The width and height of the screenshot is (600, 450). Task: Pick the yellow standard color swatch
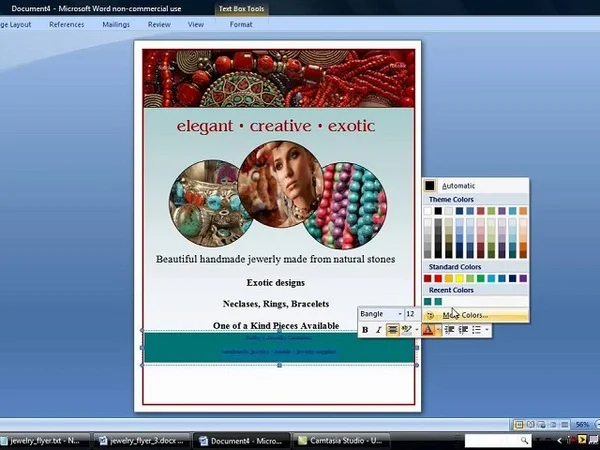coord(460,279)
